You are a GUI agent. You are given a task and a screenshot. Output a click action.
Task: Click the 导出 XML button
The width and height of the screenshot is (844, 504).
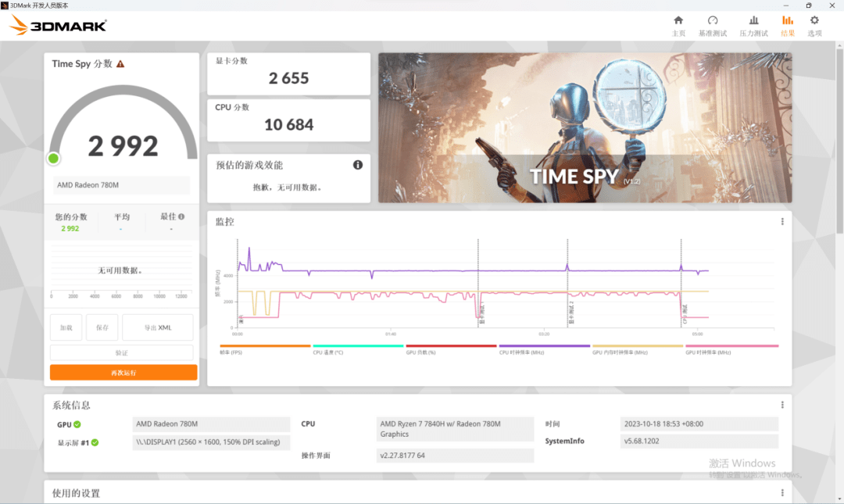coord(158,327)
